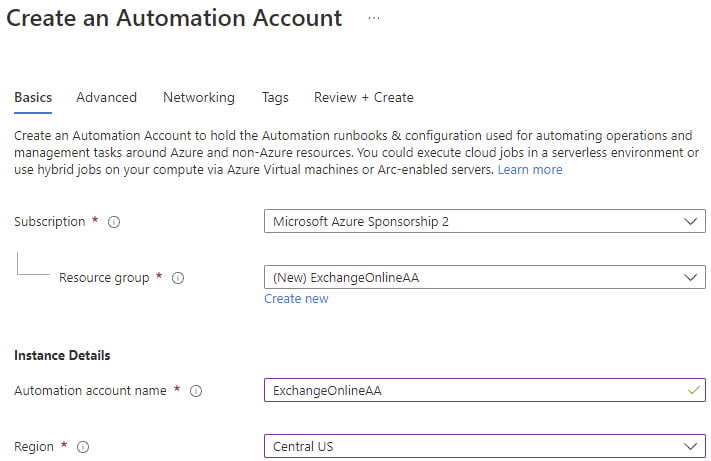
Task: Click the Resource group info icon
Action: [178, 278]
